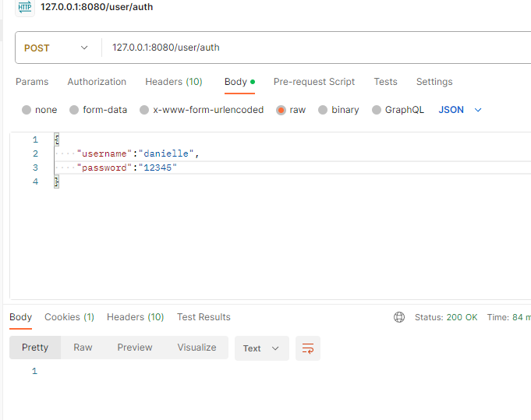Open the Text response format dropdown

coord(262,348)
